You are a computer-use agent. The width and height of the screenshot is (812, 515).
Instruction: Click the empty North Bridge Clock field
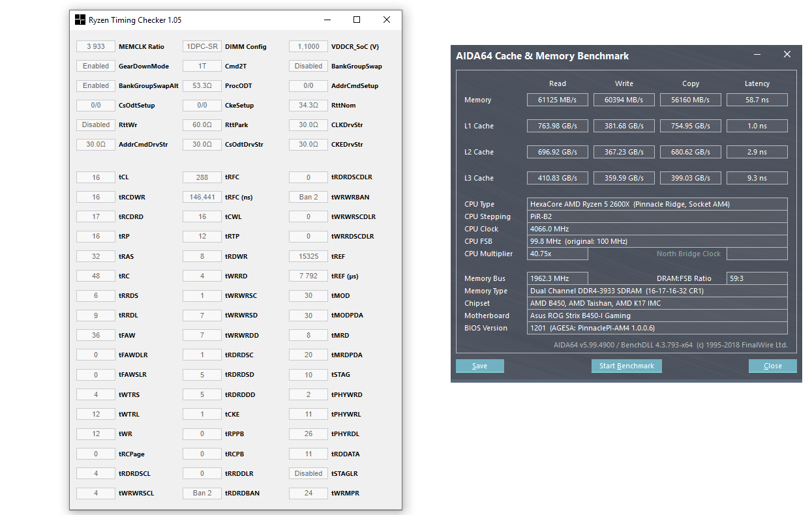coord(757,254)
